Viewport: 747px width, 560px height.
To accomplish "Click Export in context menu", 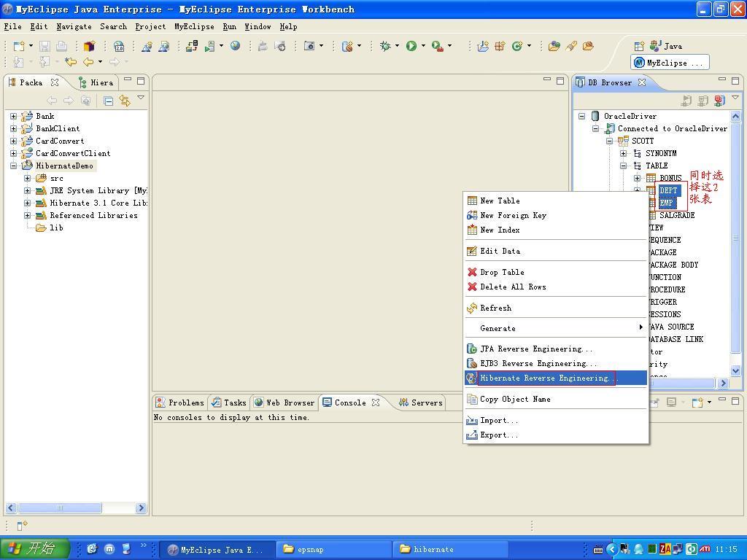I will coord(555,435).
